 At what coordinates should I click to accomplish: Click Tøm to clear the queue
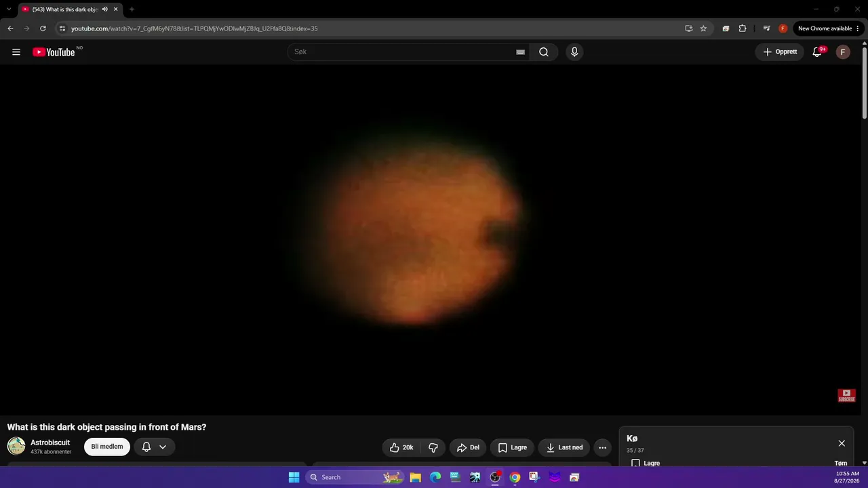click(841, 464)
